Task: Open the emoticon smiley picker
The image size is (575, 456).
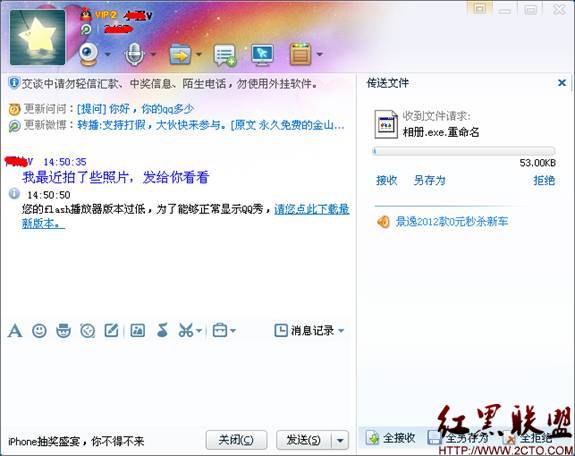Action: tap(39, 331)
